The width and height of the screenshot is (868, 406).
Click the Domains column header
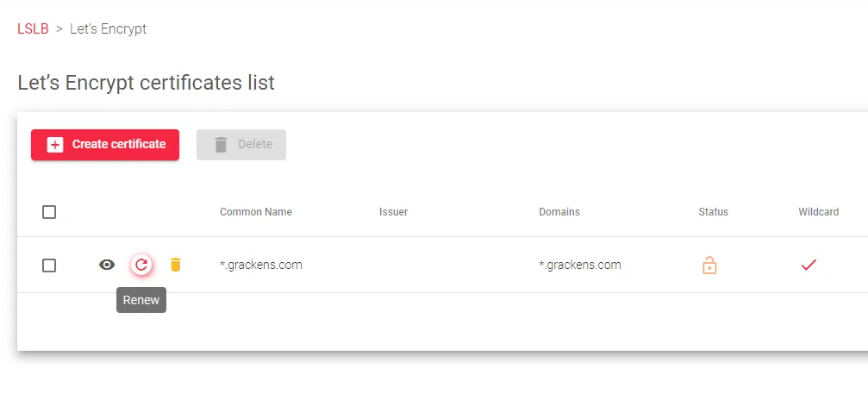(559, 212)
